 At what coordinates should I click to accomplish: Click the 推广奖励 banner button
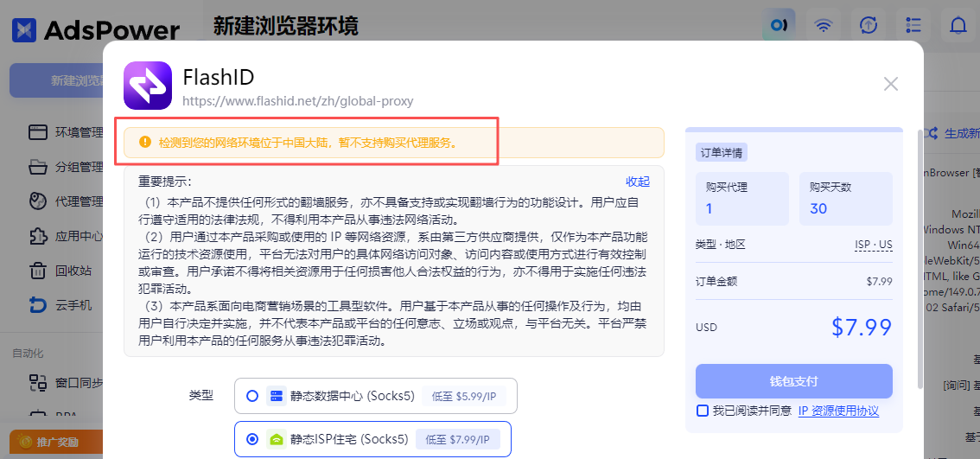pyautogui.click(x=56, y=442)
